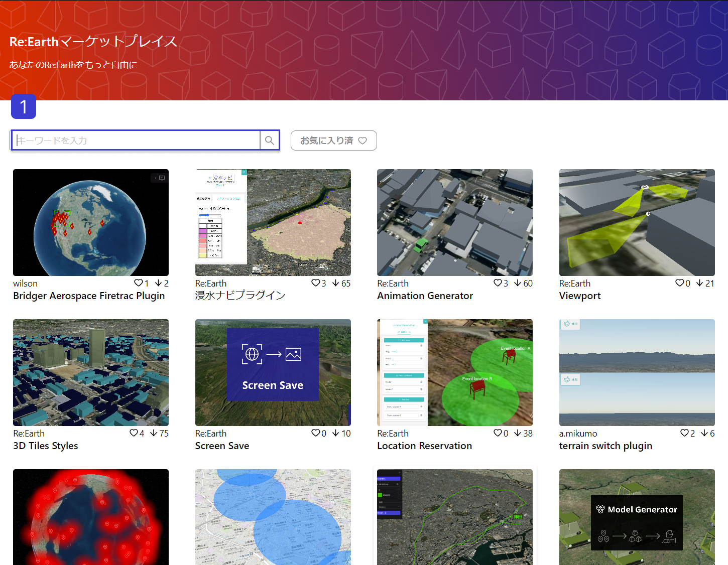The image size is (728, 565).
Task: Focus the keyword search input field
Action: tap(136, 140)
